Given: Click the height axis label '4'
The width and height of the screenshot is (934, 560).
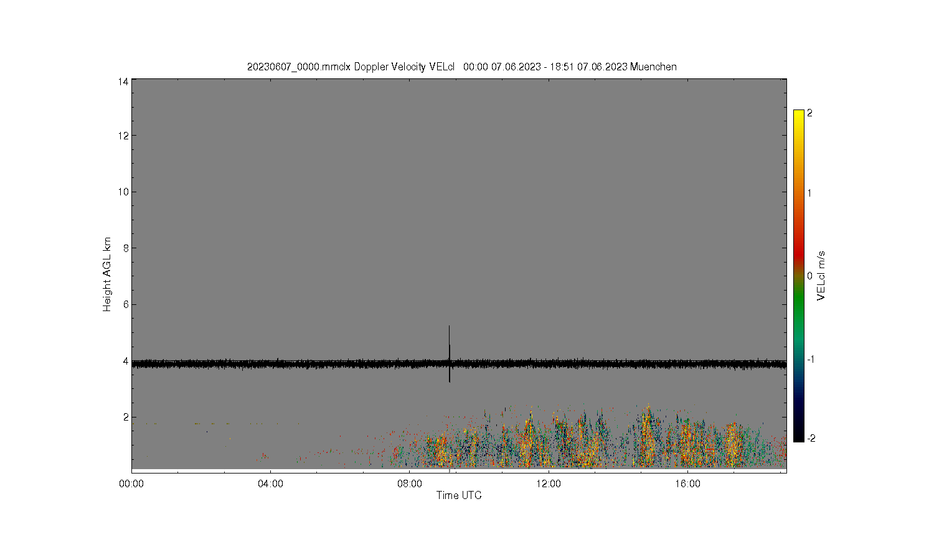Looking at the screenshot, I should 126,361.
